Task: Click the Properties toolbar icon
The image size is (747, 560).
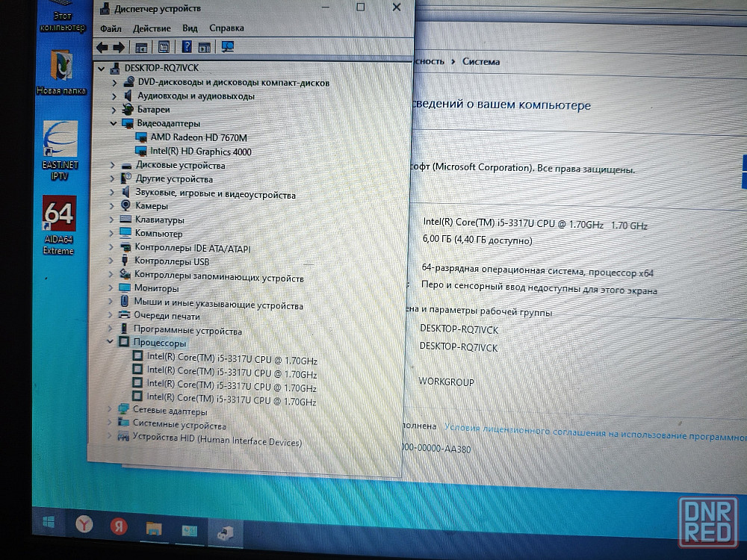Action: click(164, 47)
